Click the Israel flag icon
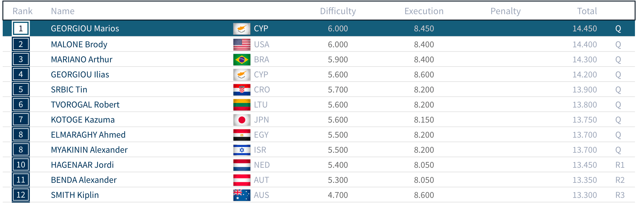This screenshot has width=644, height=203. pos(241,150)
